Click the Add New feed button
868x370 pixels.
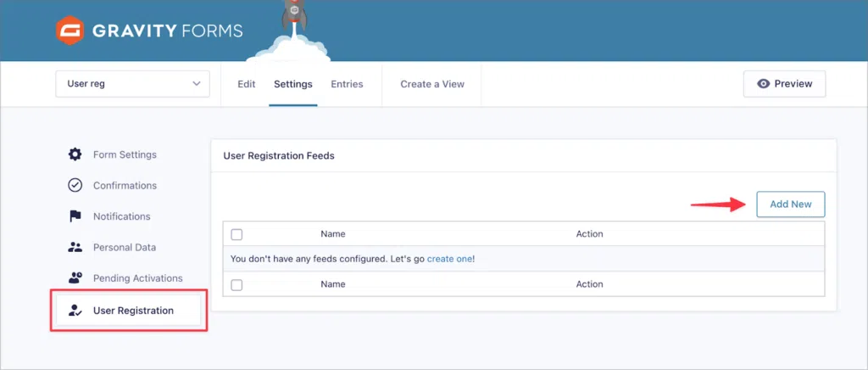791,204
